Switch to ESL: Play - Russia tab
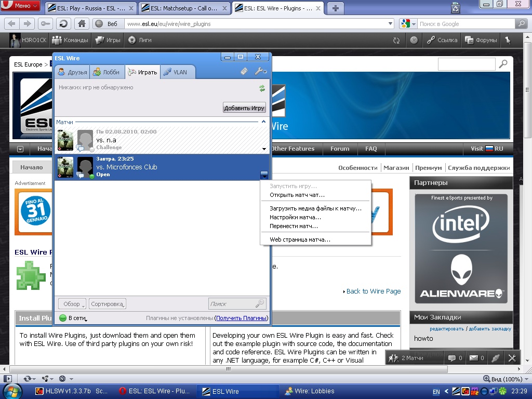Image resolution: width=532 pixels, height=399 pixels. pyautogui.click(x=91, y=8)
